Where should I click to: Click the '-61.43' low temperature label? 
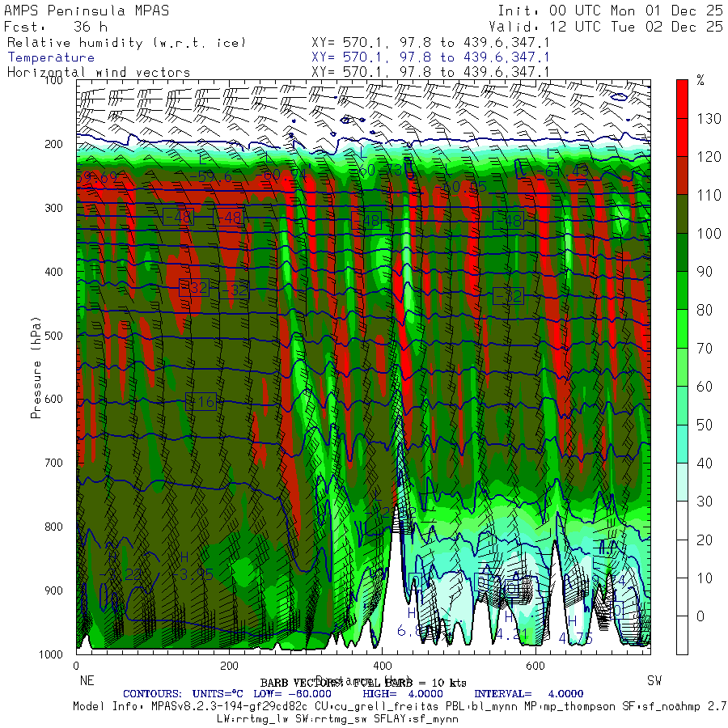point(563,171)
